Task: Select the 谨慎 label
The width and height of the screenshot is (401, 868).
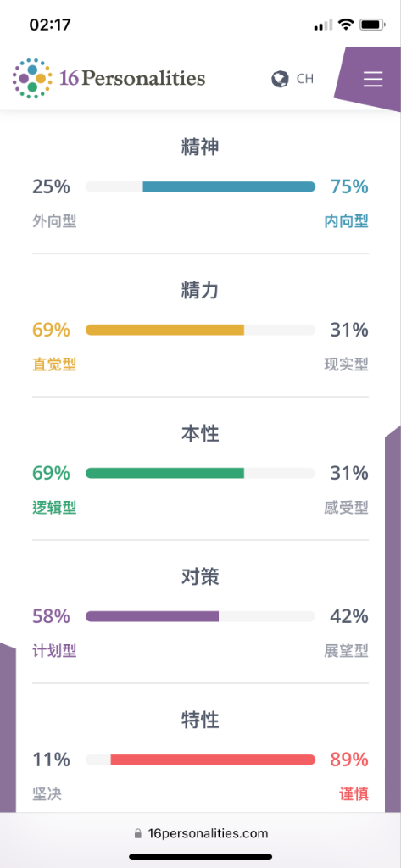Action: coord(354,794)
